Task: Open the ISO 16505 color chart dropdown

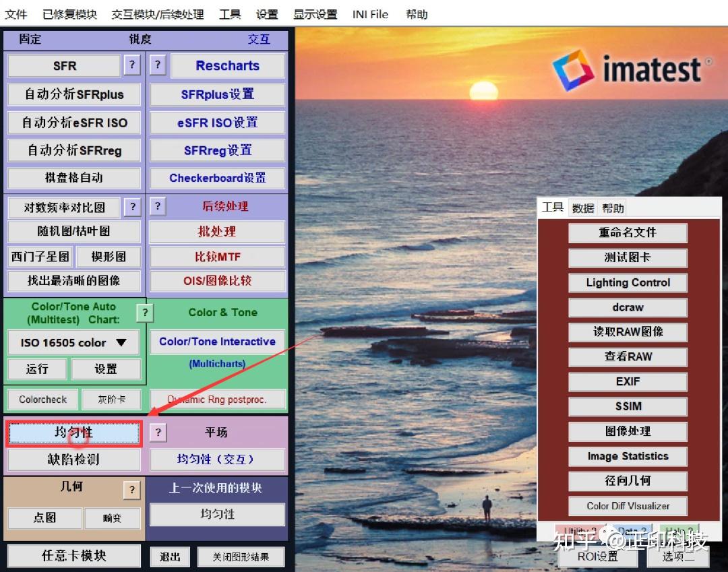Action: [72, 343]
